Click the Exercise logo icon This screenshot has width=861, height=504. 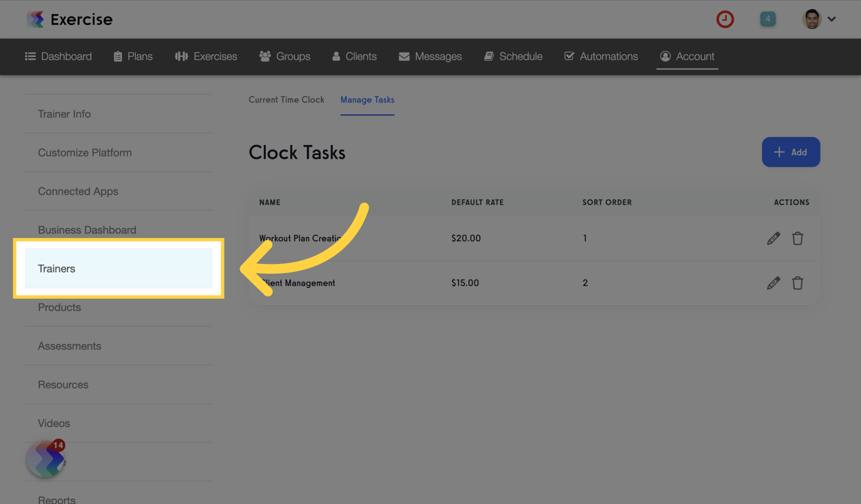click(35, 19)
